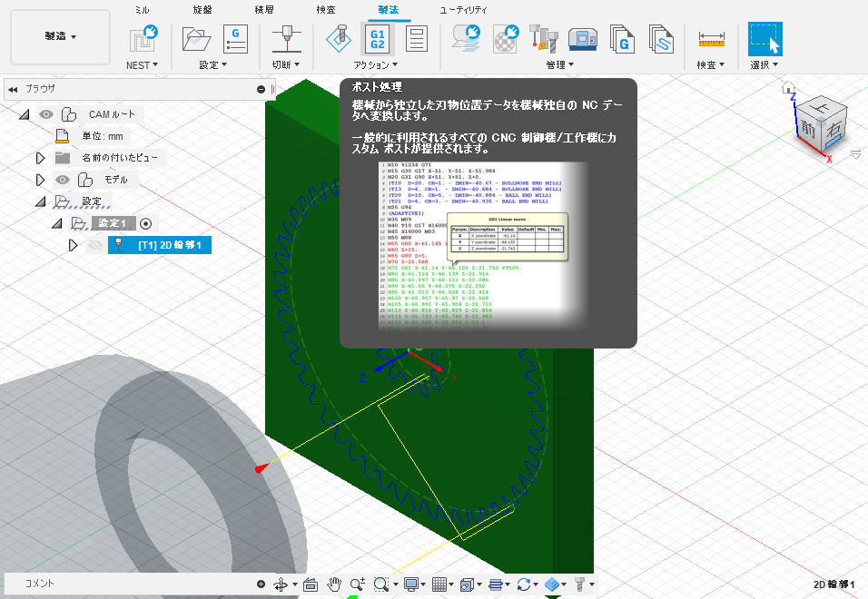The width and height of the screenshot is (868, 599).
Task: Click the generate toolpath layers icon
Action: click(x=466, y=39)
